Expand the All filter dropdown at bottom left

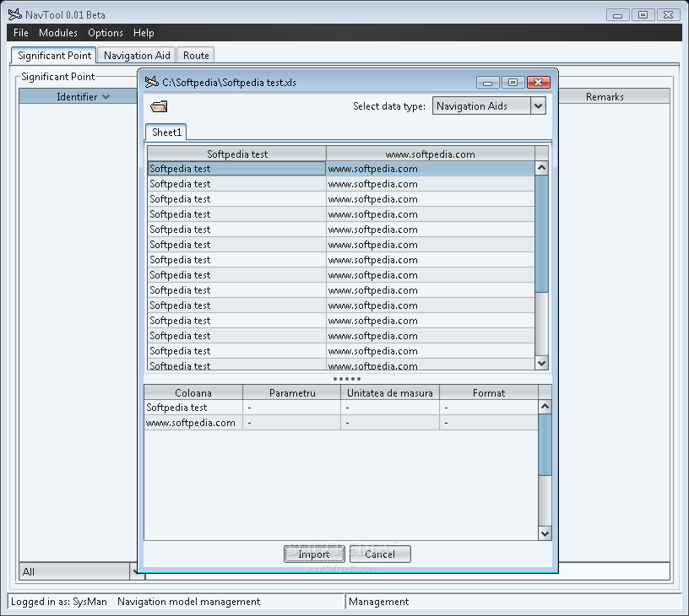click(x=134, y=571)
